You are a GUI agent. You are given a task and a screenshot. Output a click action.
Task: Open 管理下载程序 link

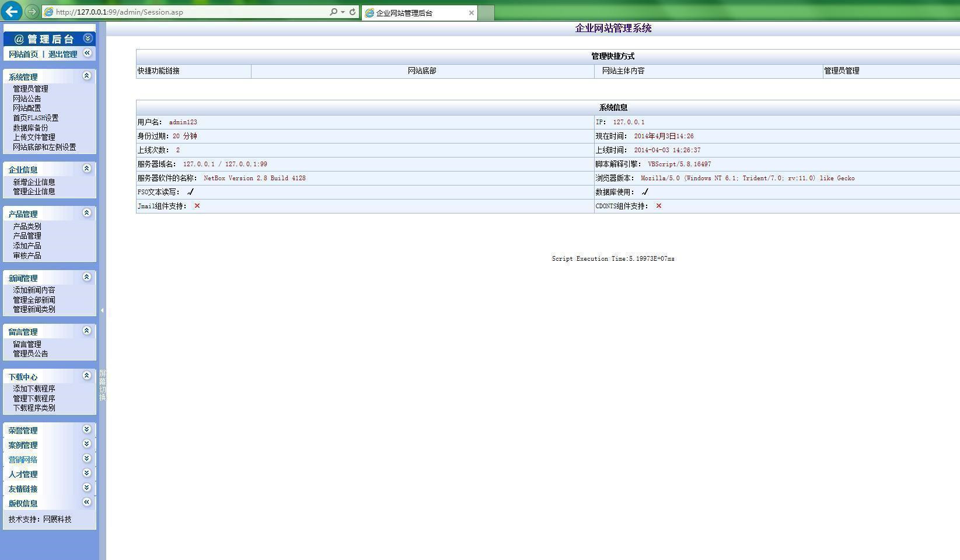[34, 398]
